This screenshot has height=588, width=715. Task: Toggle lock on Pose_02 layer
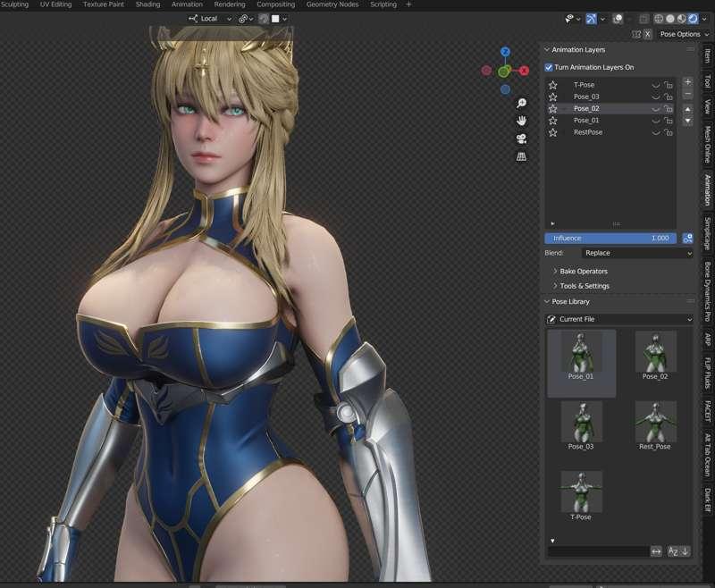coord(669,108)
